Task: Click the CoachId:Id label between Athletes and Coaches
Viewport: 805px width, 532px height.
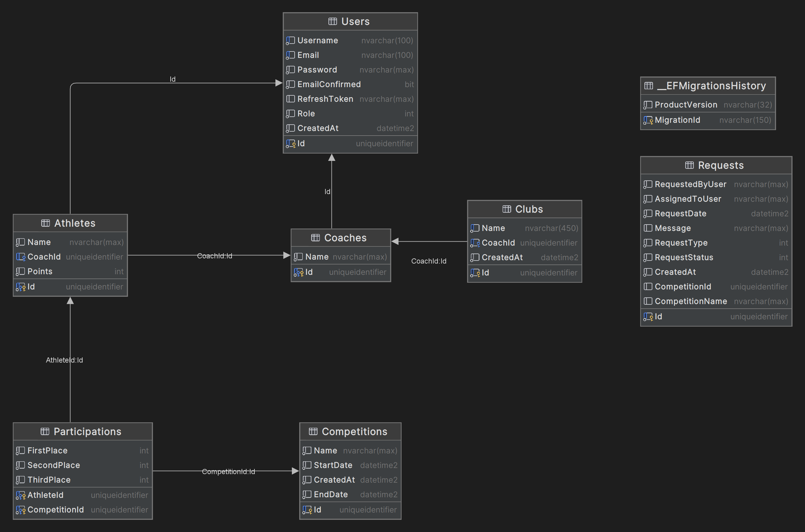Action: pos(215,256)
